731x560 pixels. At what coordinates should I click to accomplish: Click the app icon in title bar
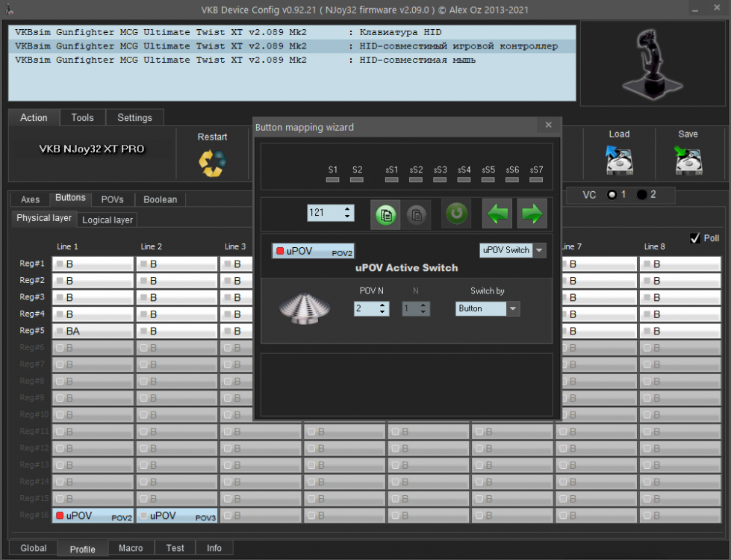pos(9,9)
